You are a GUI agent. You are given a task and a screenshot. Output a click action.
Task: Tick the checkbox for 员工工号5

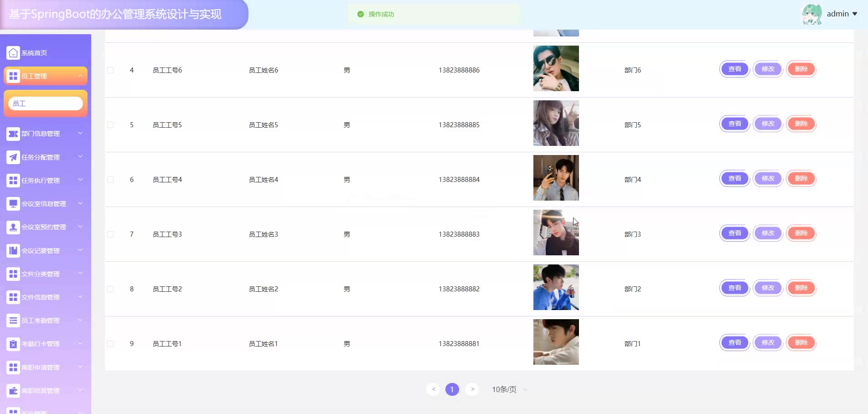pos(110,125)
